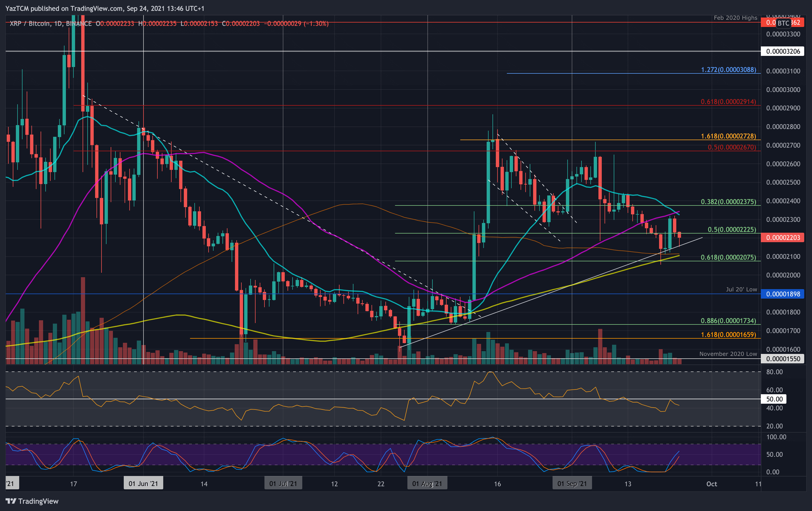Click the 01 Sep '21 date axis label
Image resolution: width=812 pixels, height=511 pixels.
click(572, 483)
